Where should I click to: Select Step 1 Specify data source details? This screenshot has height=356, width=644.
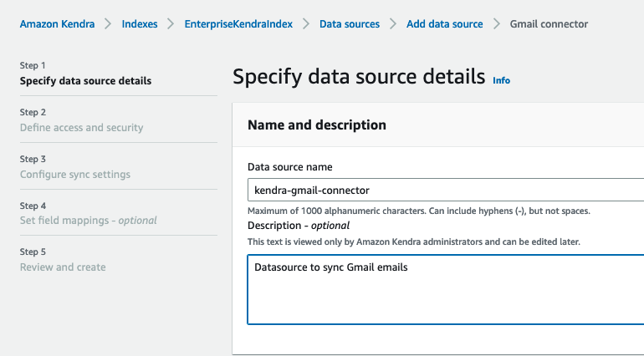click(x=85, y=81)
